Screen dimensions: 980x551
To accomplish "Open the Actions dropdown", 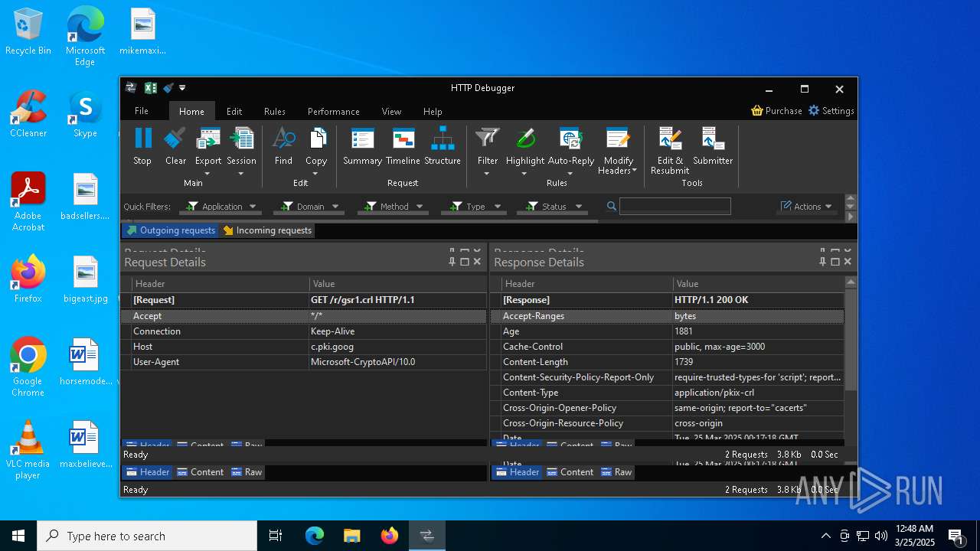I will [806, 207].
